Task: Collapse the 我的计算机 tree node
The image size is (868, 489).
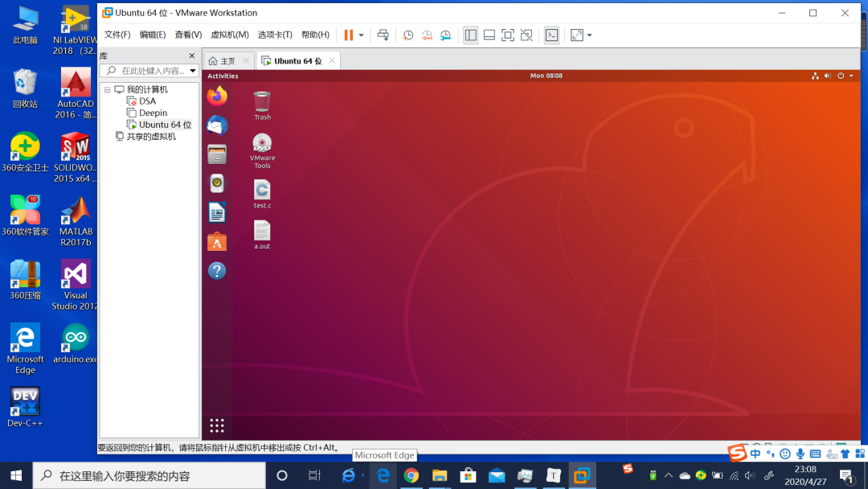Action: [108, 90]
